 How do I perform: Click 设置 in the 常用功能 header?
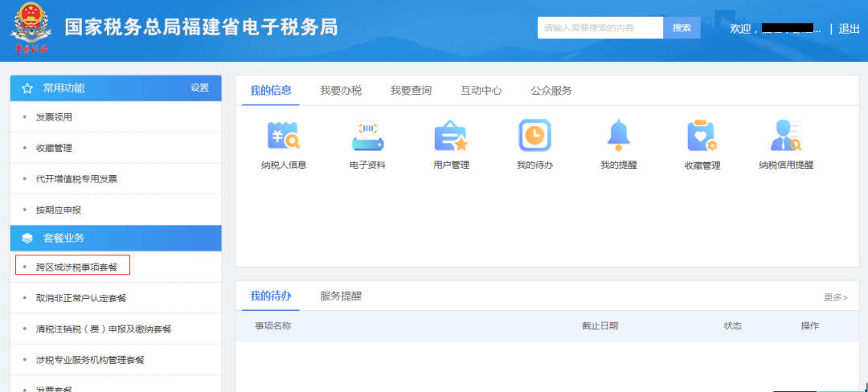tap(199, 88)
